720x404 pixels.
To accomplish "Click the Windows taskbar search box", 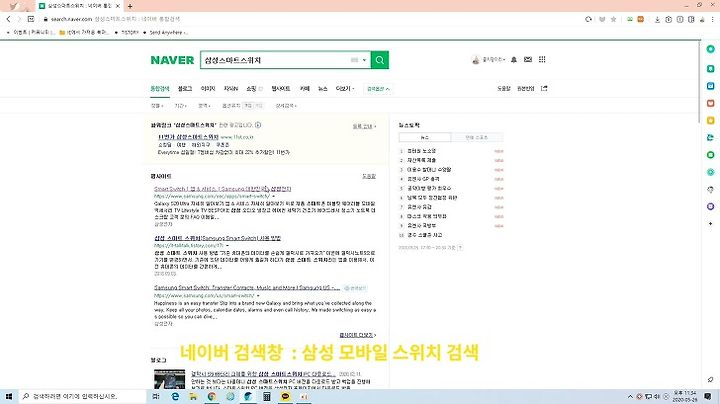I will (83, 396).
